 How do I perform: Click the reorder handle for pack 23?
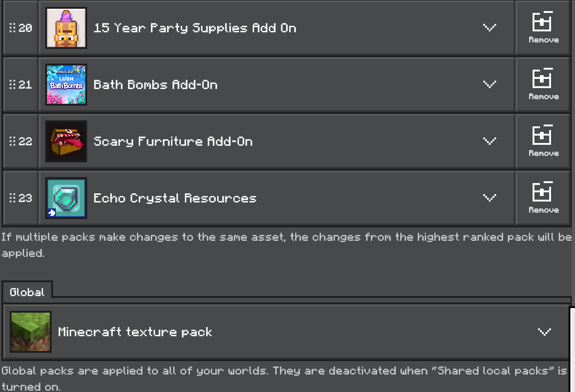tap(12, 198)
